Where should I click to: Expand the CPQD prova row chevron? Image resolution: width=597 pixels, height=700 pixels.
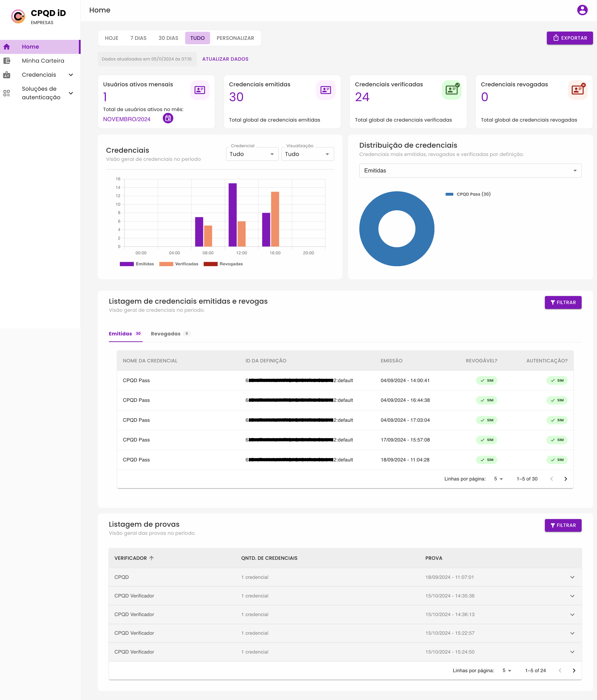point(572,577)
